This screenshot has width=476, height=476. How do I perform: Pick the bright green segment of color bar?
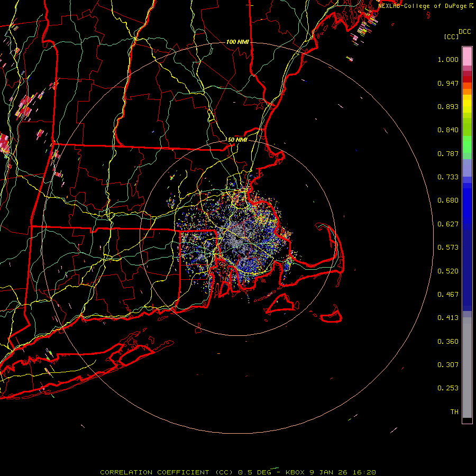click(x=467, y=144)
